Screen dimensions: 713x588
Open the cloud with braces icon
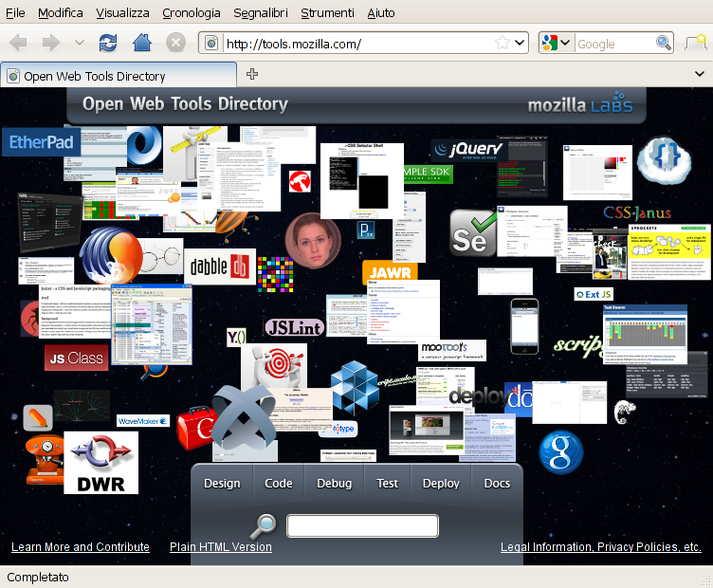coord(665,160)
